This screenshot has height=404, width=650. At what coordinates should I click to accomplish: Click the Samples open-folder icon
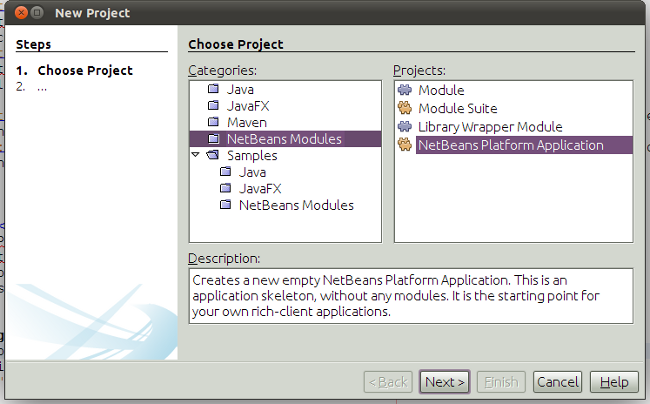[x=213, y=156]
